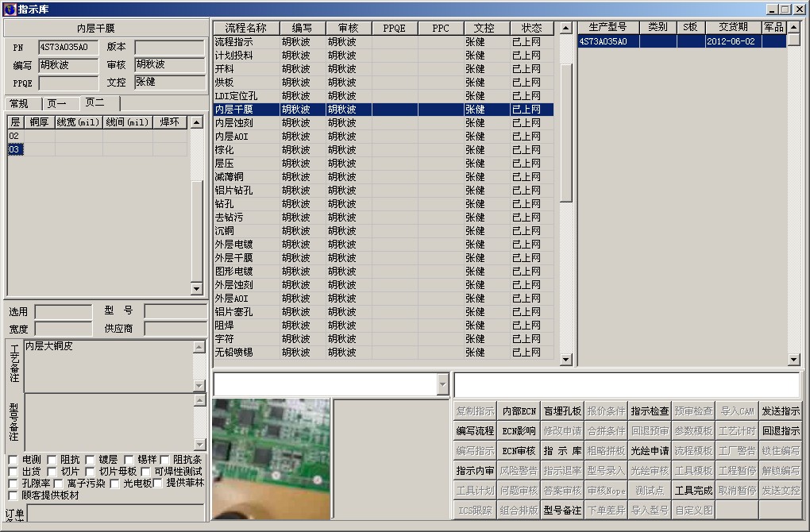Screen dimensions: 810x532
Task: Toggle the 提供菲林 checkbox
Action: point(157,483)
